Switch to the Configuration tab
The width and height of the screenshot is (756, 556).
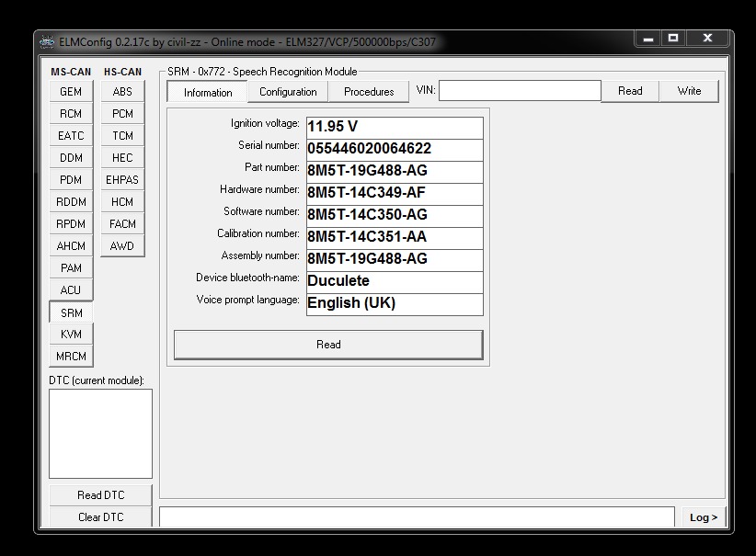tap(288, 92)
